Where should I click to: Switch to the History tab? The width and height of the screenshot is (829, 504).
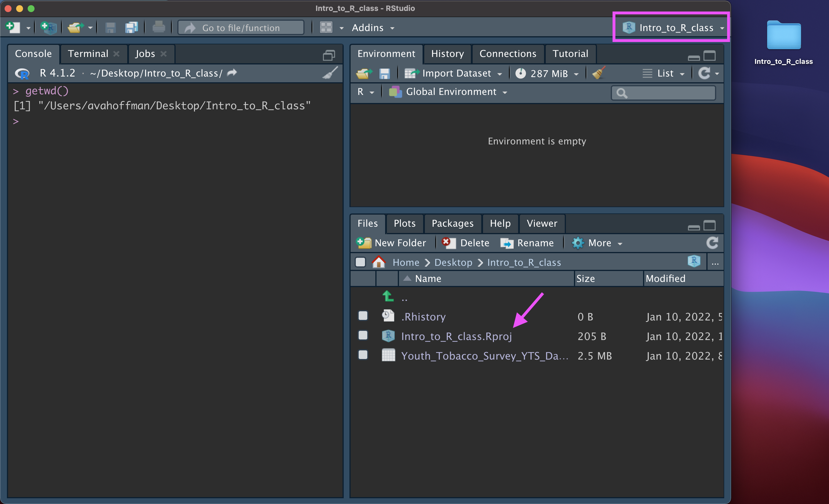click(448, 54)
